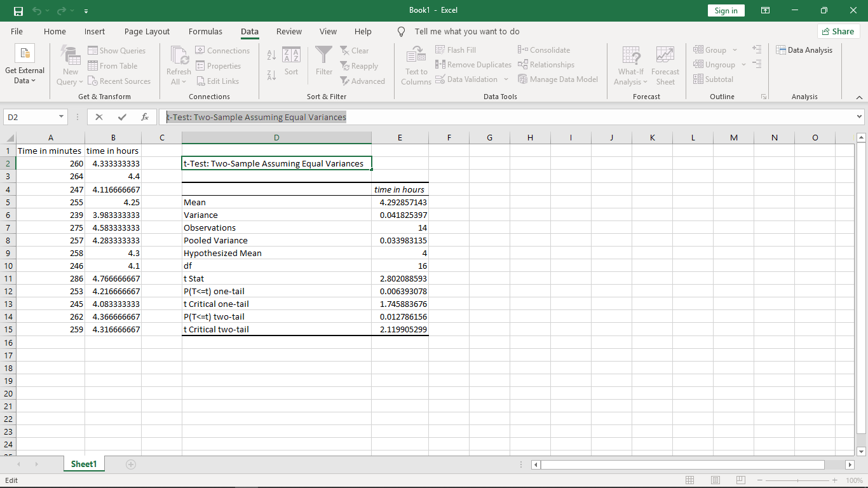Click the Remove Duplicates icon

(440, 65)
